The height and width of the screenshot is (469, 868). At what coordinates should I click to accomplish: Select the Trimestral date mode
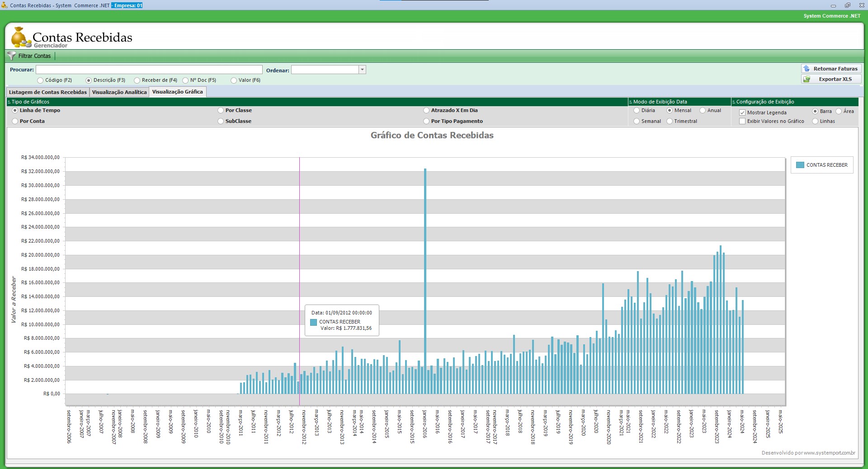[670, 121]
